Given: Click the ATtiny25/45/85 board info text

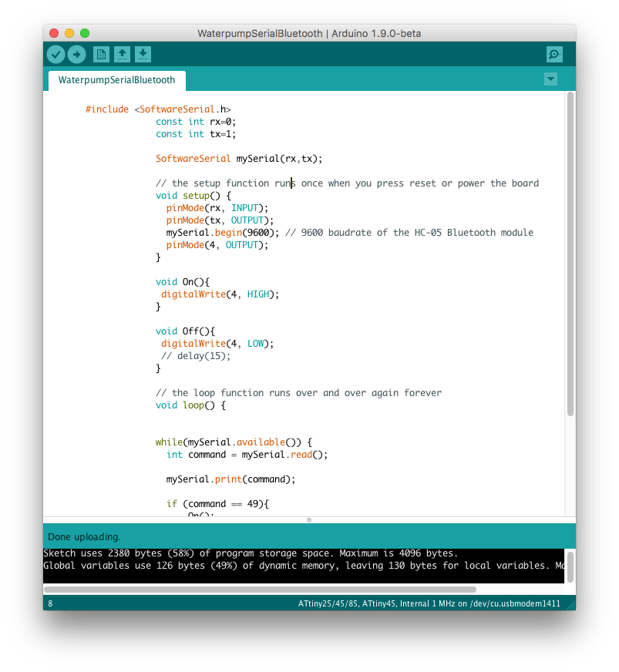Looking at the screenshot, I should tap(429, 604).
